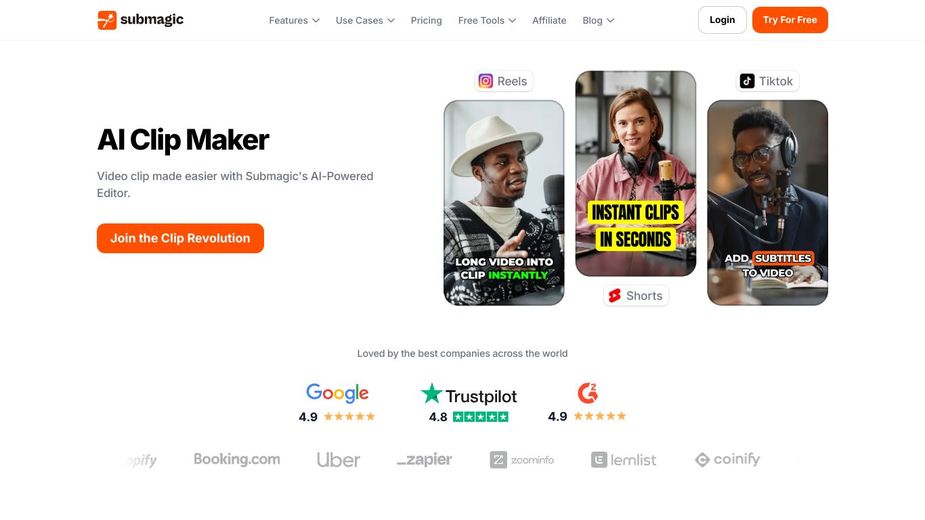Screen dimensions: 925x520
Task: Click the Trustpilot star logo
Action: point(431,394)
